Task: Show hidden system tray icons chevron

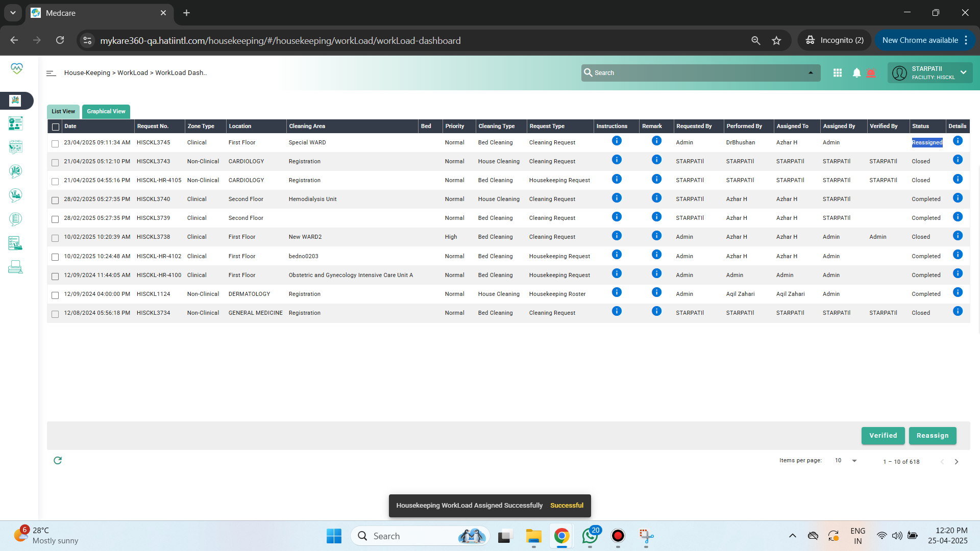Action: tap(792, 536)
